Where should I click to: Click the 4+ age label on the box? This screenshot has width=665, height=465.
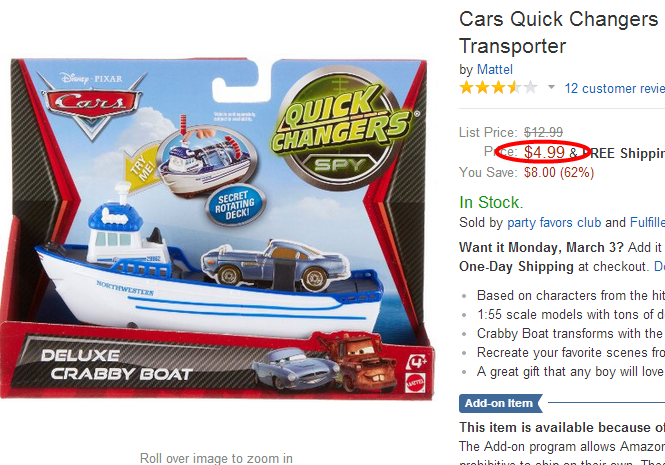(416, 363)
